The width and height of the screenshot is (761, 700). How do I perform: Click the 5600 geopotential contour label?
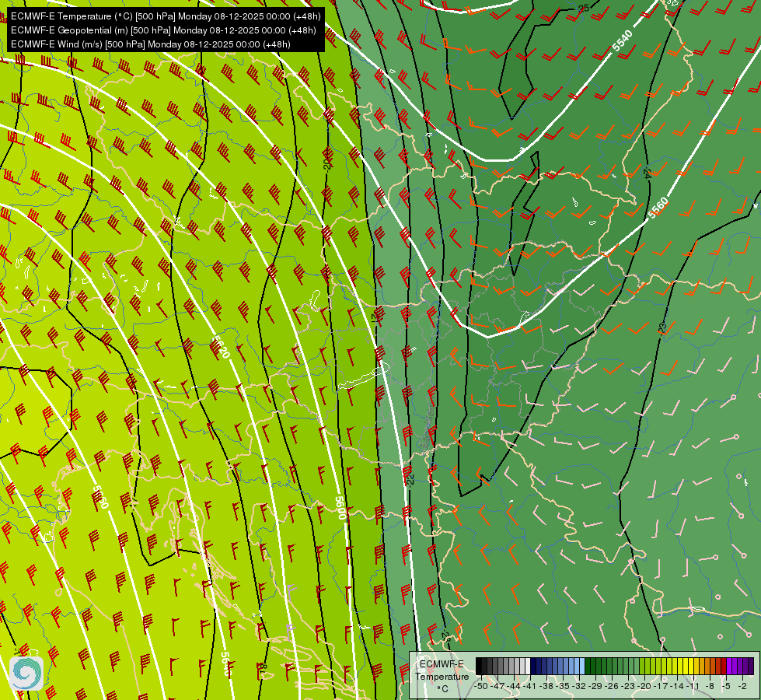[x=340, y=508]
